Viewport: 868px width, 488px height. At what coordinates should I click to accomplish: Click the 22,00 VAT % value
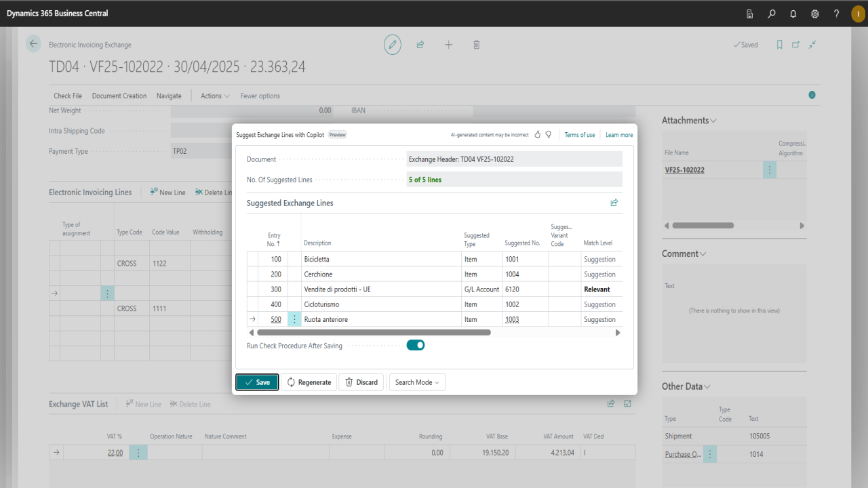click(x=115, y=453)
